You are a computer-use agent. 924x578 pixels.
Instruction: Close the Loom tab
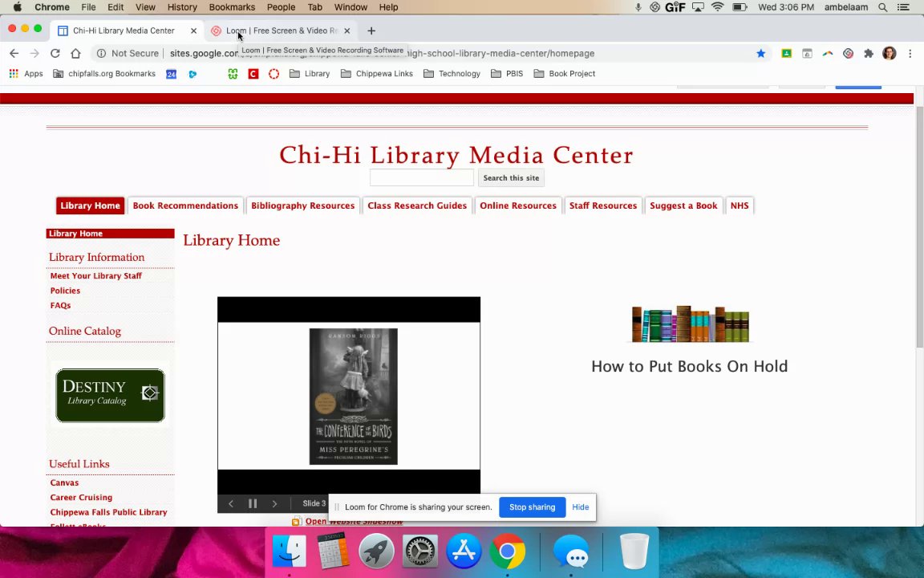pyautogui.click(x=347, y=31)
